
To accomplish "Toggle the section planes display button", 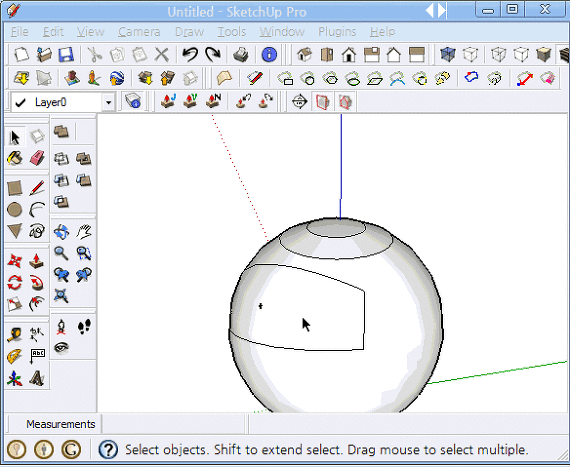I will tap(322, 101).
